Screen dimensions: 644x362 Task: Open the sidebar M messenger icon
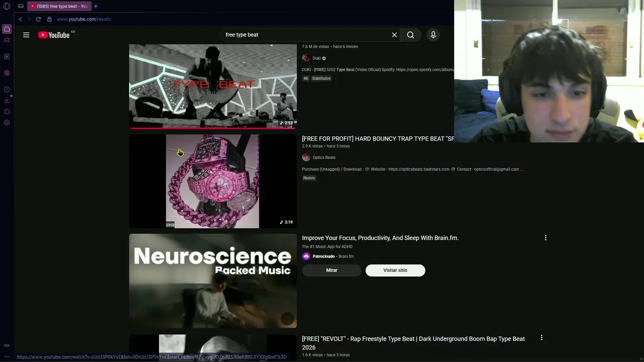(7, 56)
